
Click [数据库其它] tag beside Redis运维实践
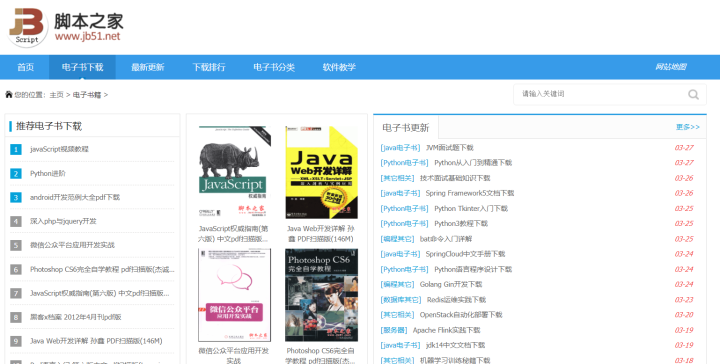click(x=400, y=300)
